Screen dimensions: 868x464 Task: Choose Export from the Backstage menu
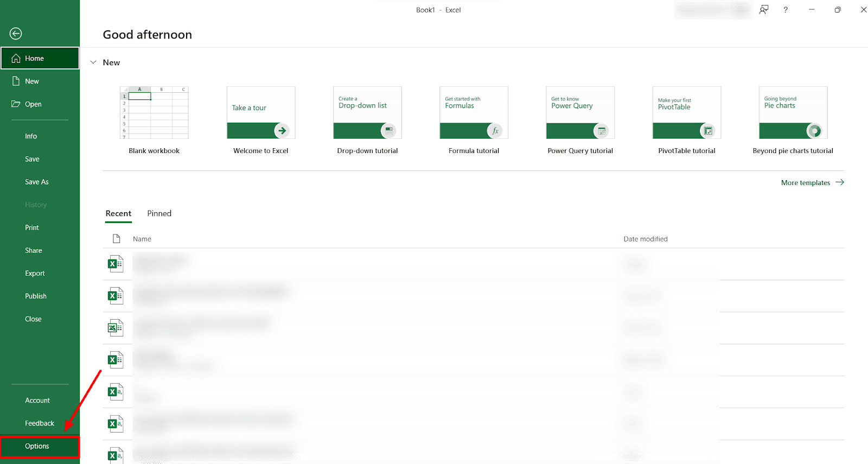pos(35,274)
